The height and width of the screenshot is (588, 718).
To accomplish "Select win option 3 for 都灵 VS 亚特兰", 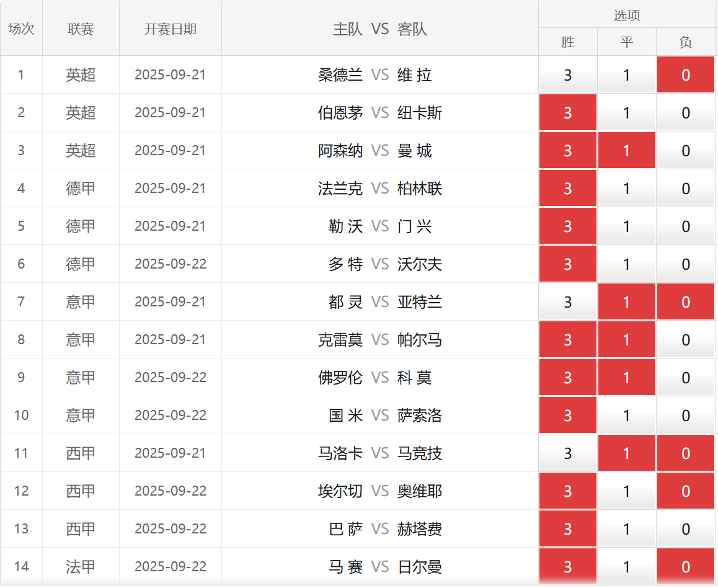I will point(567,302).
